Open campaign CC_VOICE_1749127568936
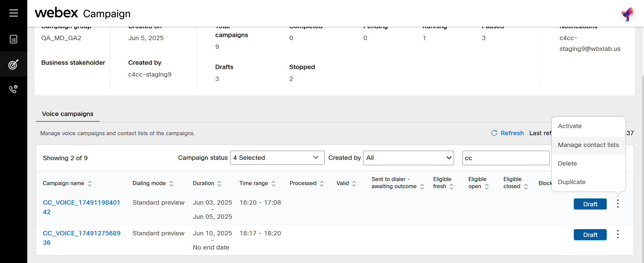644x263 pixels. (x=82, y=238)
